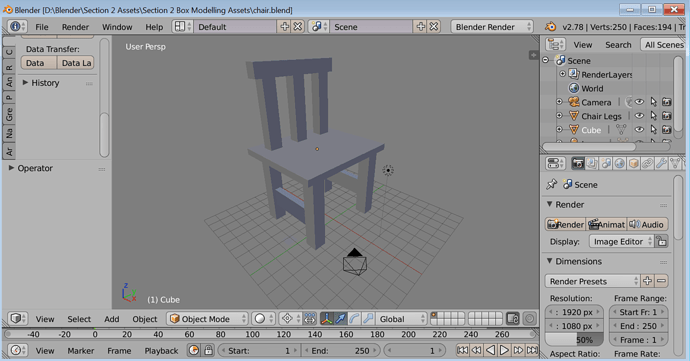The width and height of the screenshot is (690, 361).
Task: Click the Blender logo in the info header
Action: tap(551, 27)
